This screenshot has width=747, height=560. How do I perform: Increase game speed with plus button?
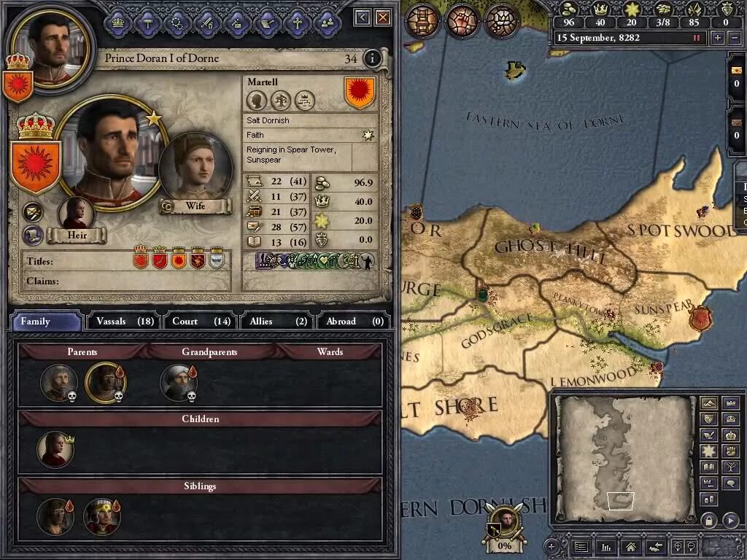point(718,38)
